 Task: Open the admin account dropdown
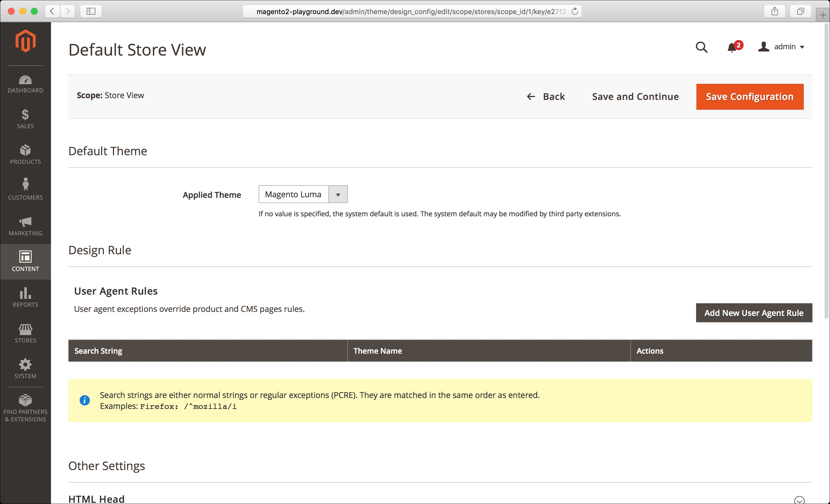coord(782,46)
